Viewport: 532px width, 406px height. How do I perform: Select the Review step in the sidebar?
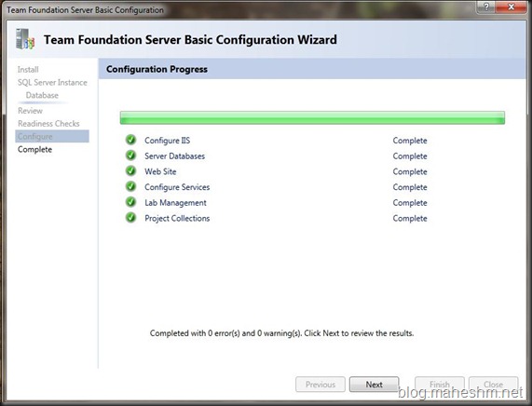30,111
